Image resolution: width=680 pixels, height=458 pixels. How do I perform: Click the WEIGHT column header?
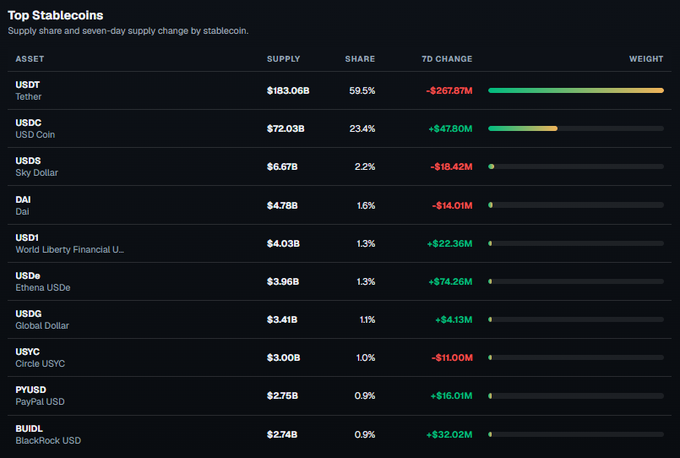646,59
